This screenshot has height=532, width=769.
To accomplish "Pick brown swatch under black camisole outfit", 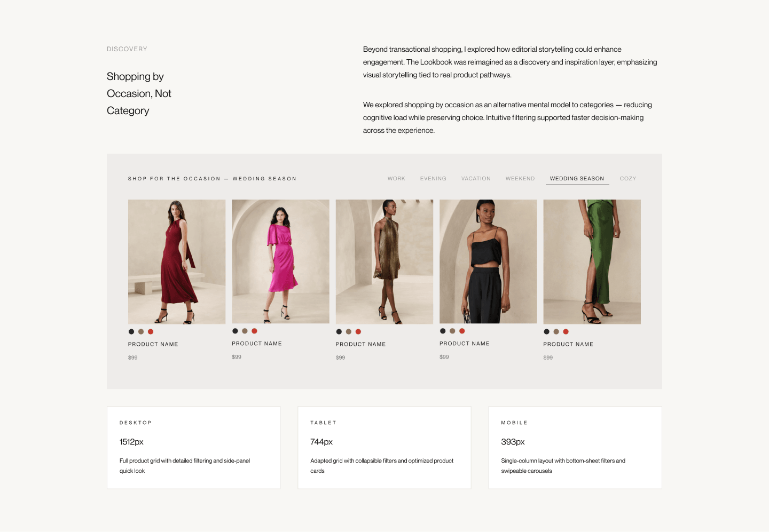I will point(452,331).
